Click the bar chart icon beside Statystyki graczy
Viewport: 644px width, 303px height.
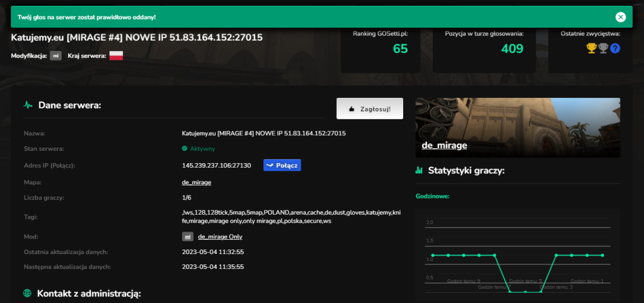click(x=419, y=170)
